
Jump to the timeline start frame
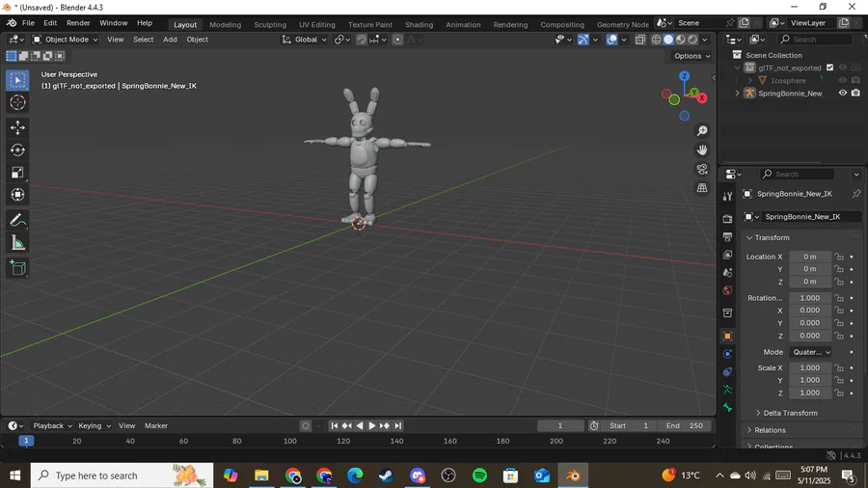(335, 425)
